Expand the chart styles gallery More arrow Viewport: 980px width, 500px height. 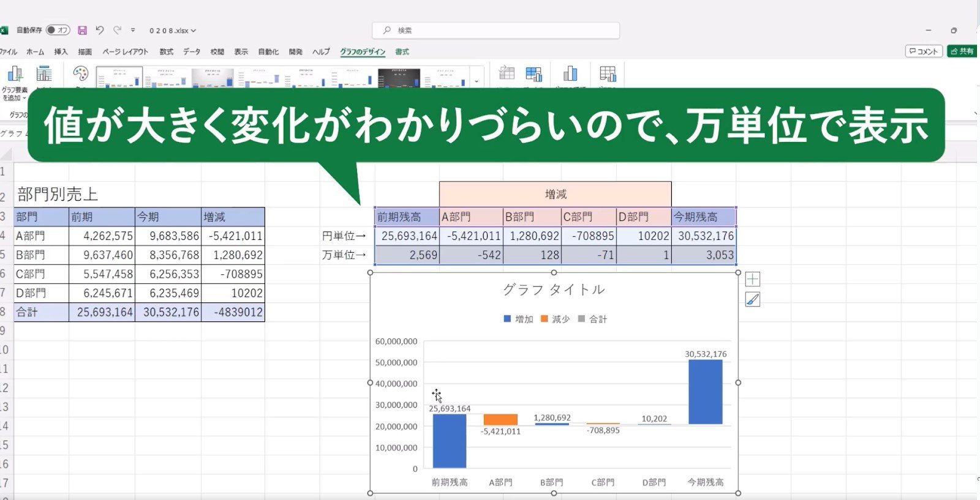coord(477,81)
